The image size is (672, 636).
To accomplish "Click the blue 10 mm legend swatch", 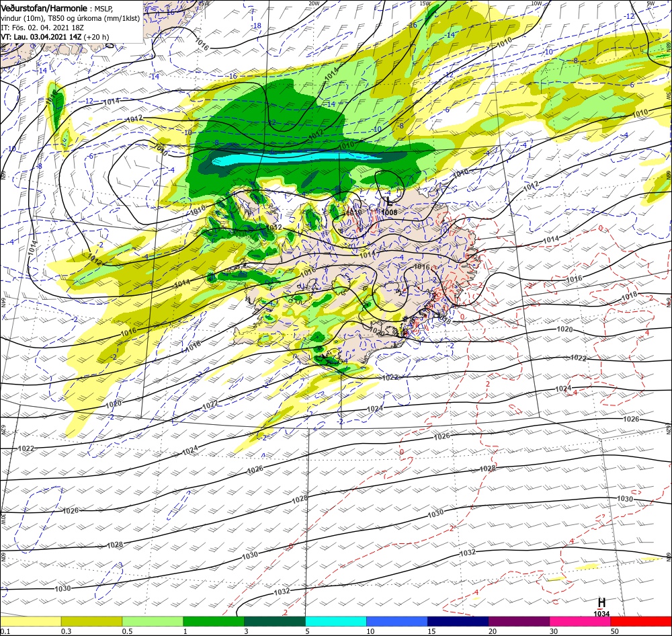I will [x=397, y=621].
